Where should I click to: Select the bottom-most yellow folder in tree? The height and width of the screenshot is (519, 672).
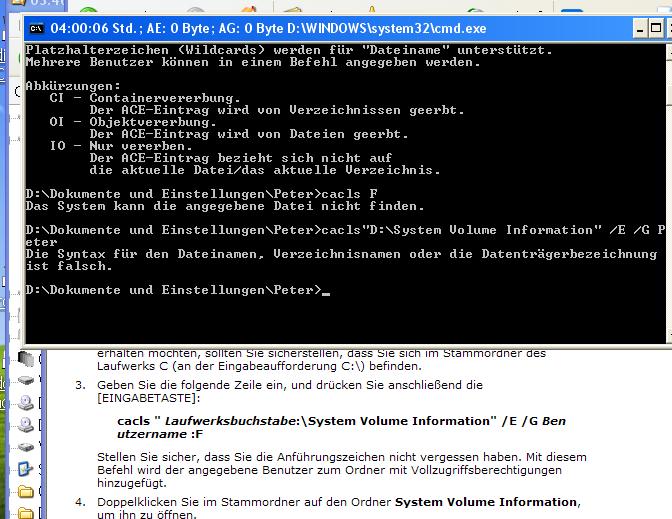(x=27, y=512)
